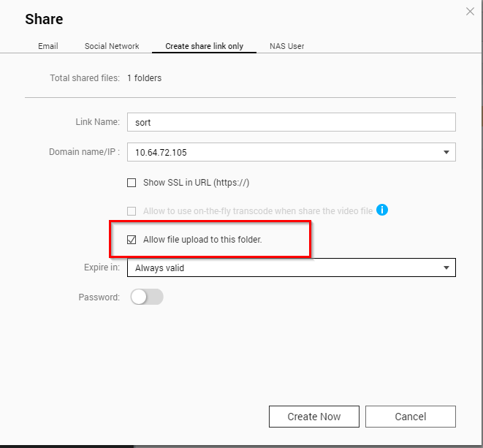Expand the Expire in dropdown
Viewport: 483px width, 448px height.
pos(291,268)
